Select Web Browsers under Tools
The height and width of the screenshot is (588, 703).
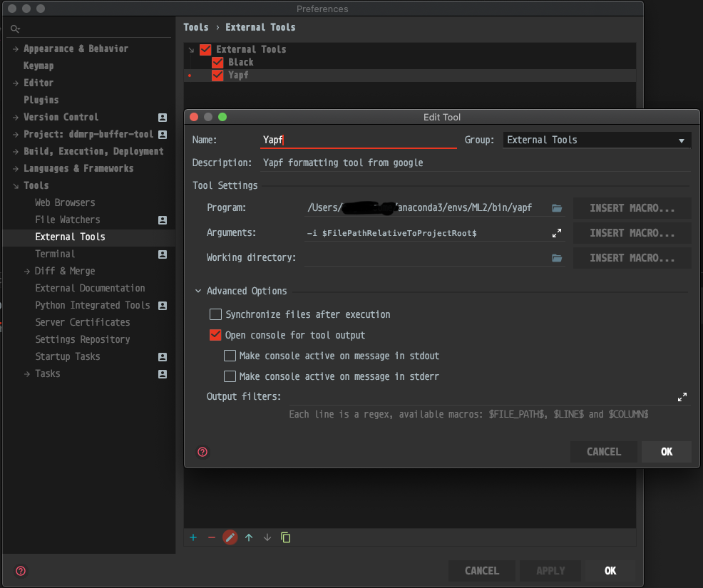[65, 202]
